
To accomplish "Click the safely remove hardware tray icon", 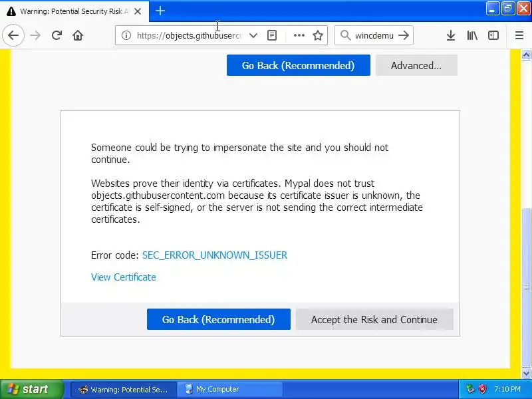I will point(470,389).
